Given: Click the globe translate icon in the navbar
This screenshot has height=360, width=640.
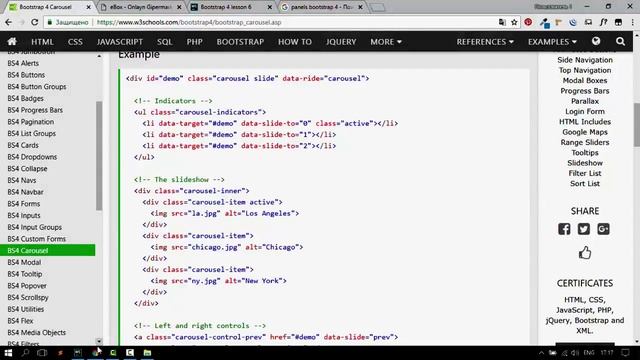Looking at the screenshot, I should (596, 41).
